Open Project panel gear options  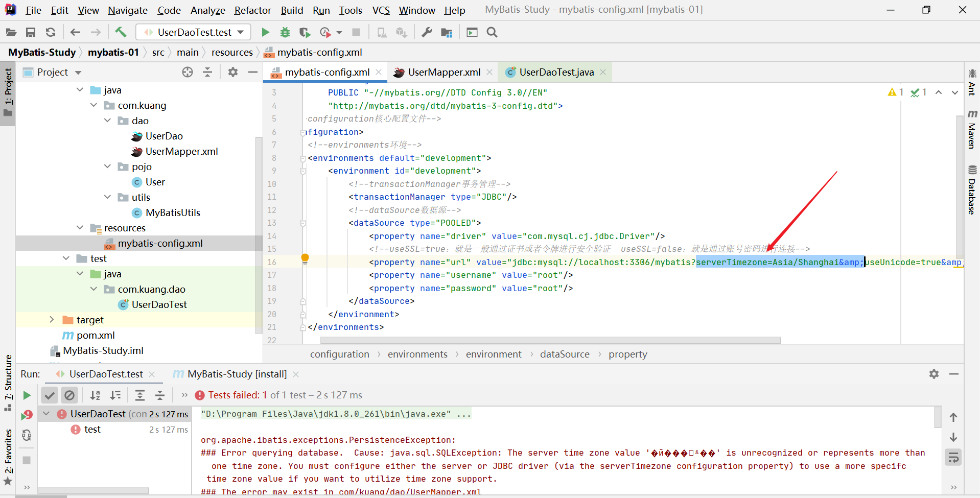(233, 72)
